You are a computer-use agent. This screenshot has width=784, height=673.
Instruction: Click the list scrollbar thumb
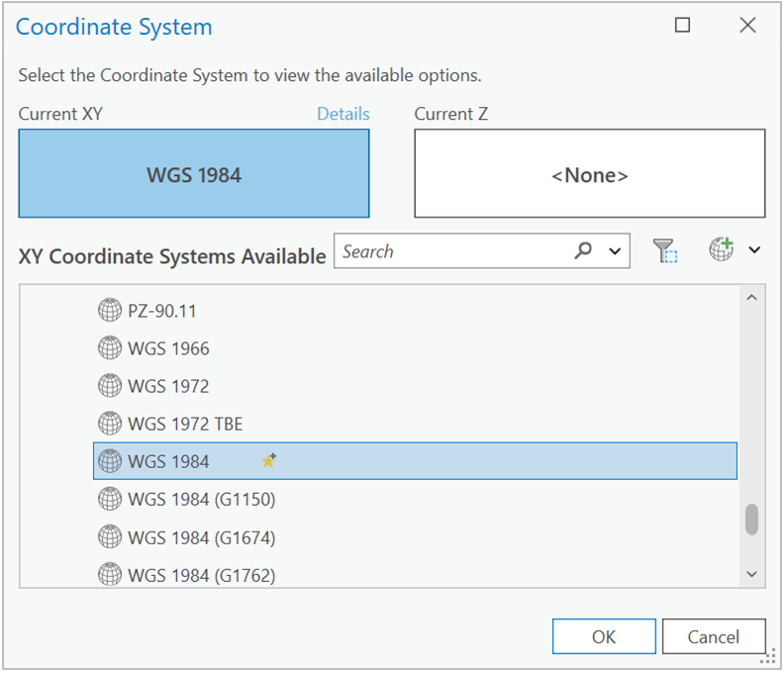[751, 519]
